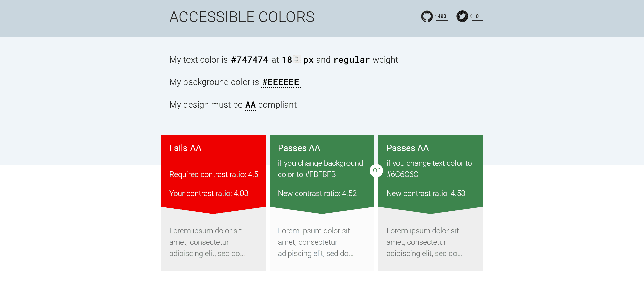Open the regular font weight dropdown
Image resolution: width=644 pixels, height=294 pixels.
click(x=351, y=60)
